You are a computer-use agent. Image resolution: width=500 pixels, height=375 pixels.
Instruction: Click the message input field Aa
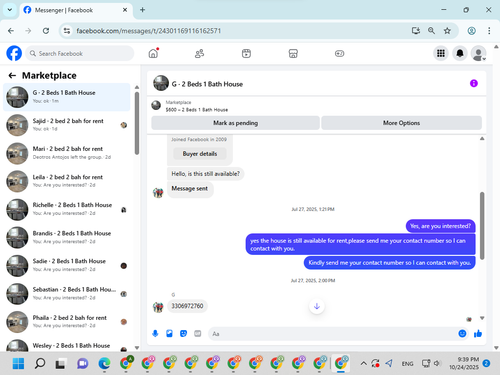(332, 334)
